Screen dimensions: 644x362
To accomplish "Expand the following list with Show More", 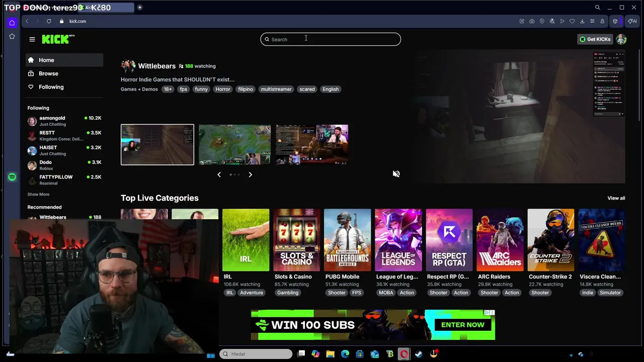I will coord(38,194).
